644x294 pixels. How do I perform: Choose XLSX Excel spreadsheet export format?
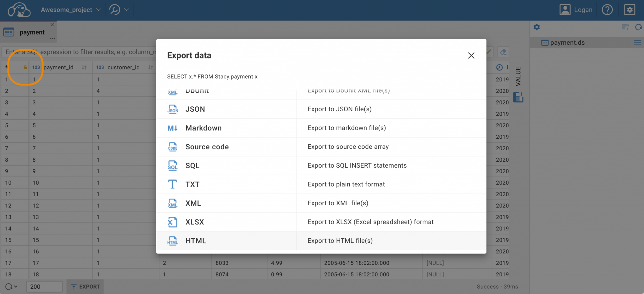click(x=195, y=222)
